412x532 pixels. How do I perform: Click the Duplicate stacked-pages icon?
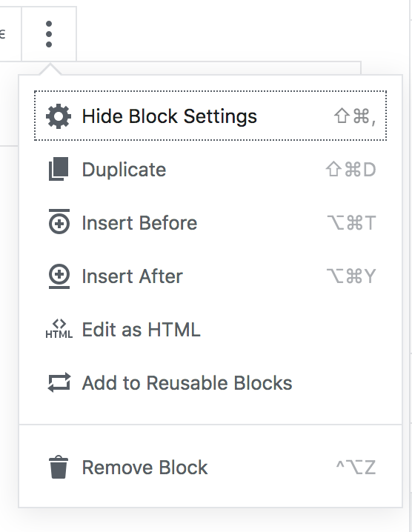click(59, 169)
